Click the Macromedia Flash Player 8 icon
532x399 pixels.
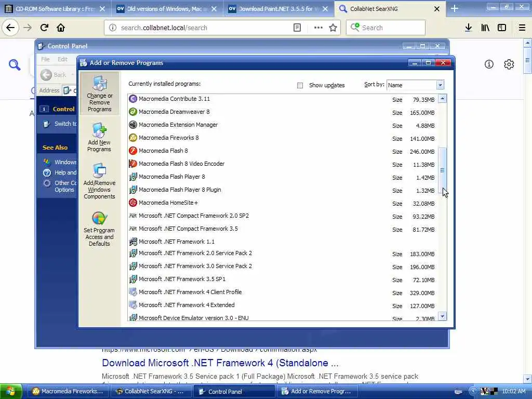click(133, 177)
